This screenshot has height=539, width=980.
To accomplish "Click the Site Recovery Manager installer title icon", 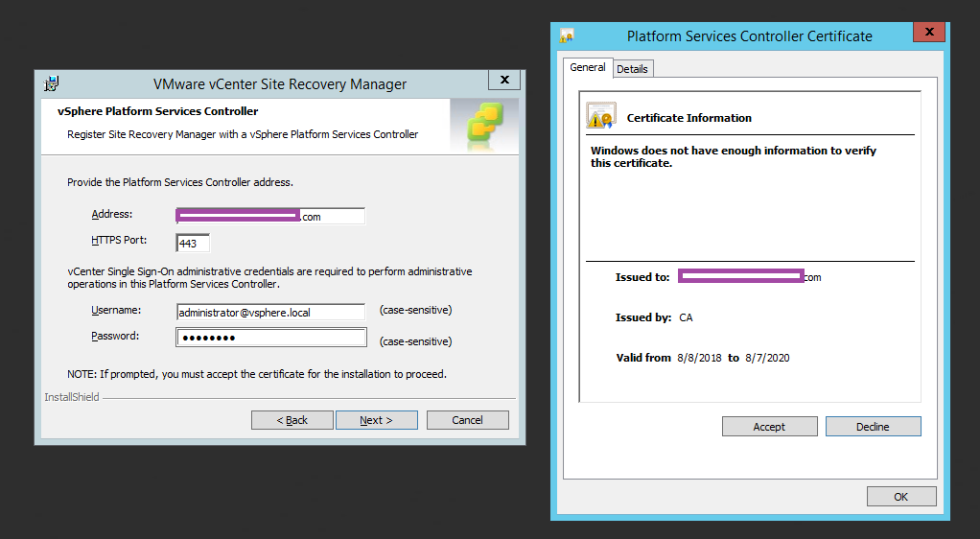I will 51,83.
